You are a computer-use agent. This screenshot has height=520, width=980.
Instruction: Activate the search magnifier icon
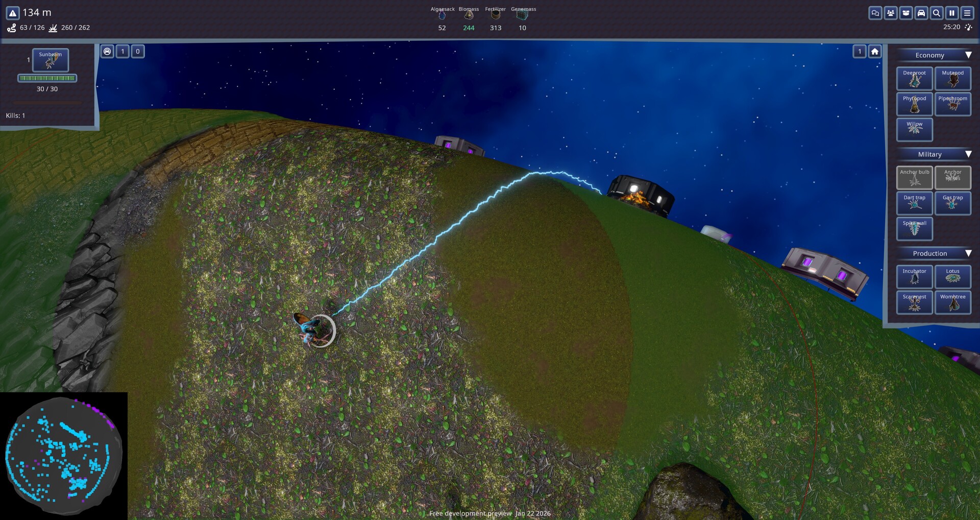(x=936, y=13)
